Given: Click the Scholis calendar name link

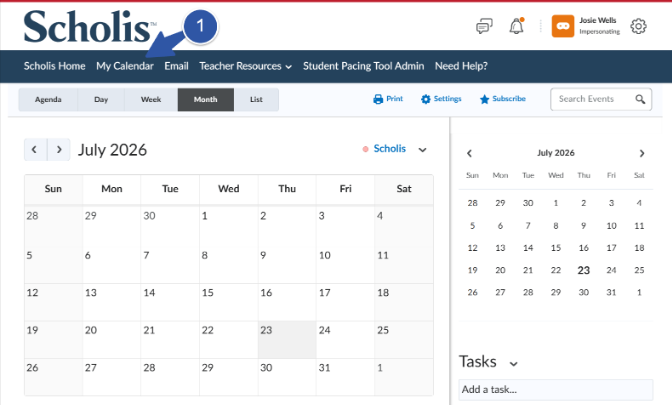Looking at the screenshot, I should [390, 149].
